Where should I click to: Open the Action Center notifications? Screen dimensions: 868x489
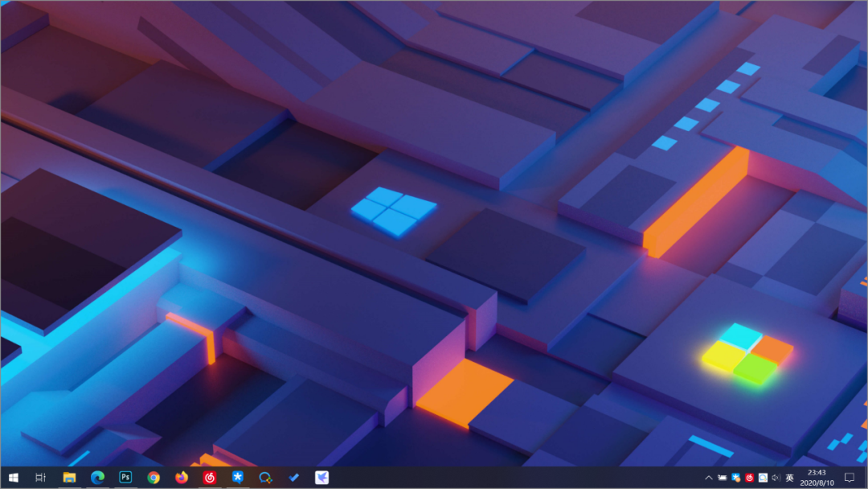(x=850, y=478)
